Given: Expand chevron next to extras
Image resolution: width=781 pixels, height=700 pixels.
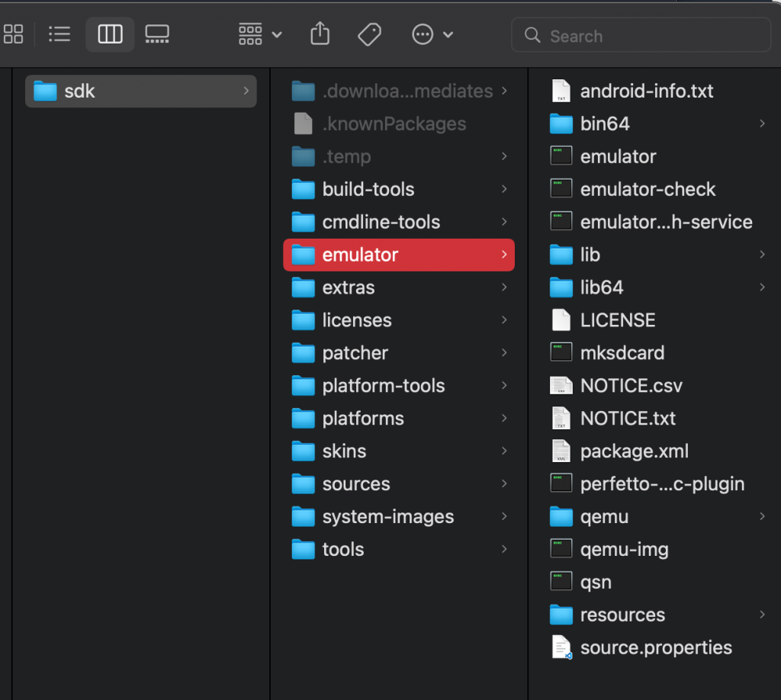Looking at the screenshot, I should (x=504, y=287).
